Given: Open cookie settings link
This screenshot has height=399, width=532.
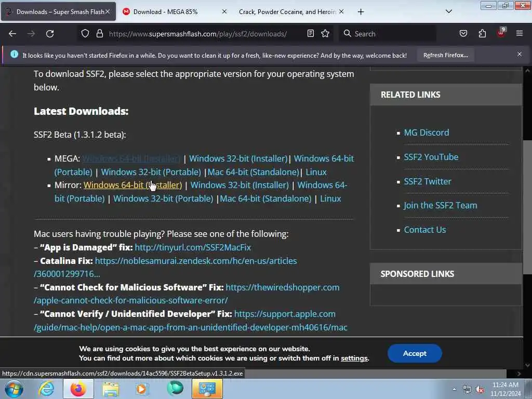Looking at the screenshot, I should coord(354,358).
